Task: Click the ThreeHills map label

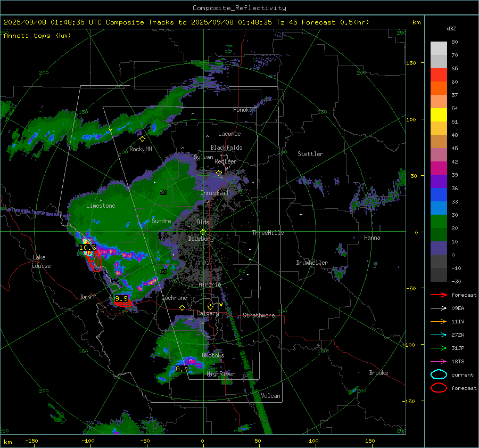Action: click(268, 233)
